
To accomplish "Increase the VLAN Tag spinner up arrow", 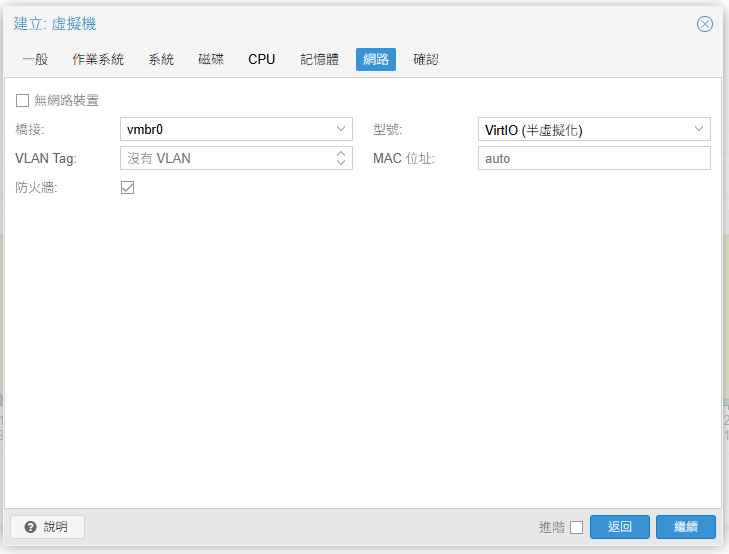I will click(341, 153).
